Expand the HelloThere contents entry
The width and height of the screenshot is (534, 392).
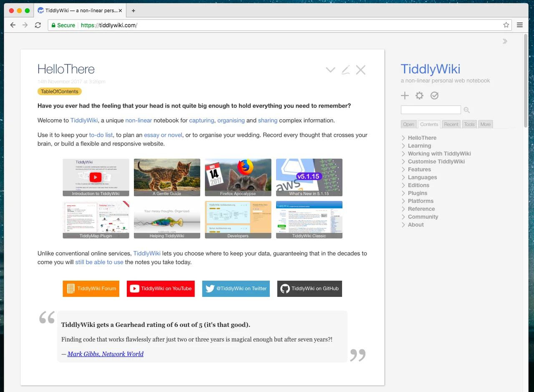pyautogui.click(x=403, y=138)
